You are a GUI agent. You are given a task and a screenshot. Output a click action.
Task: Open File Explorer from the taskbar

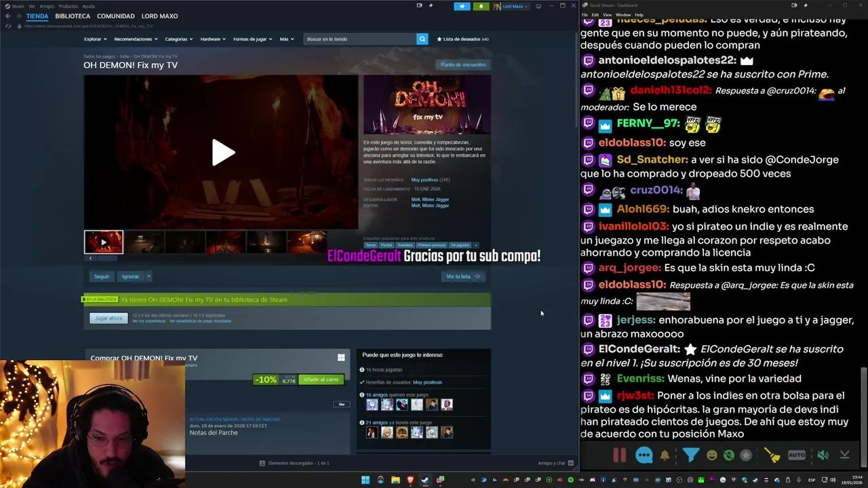[395, 480]
